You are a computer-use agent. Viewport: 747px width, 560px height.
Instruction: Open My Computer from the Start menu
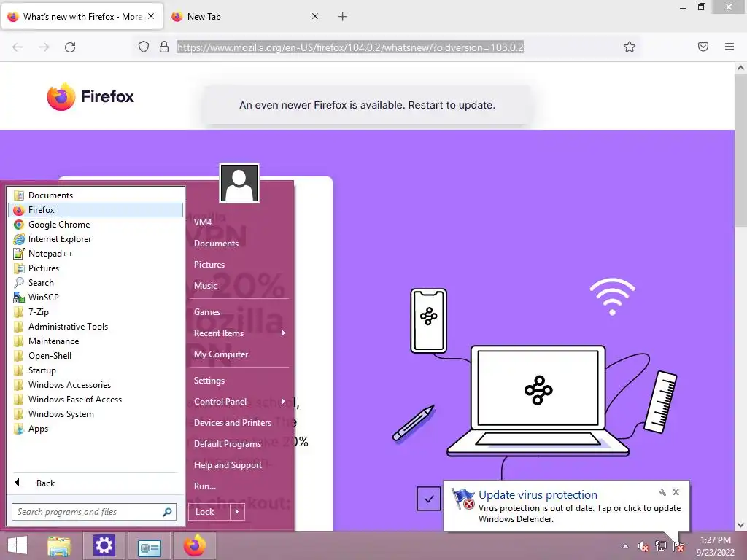pos(239,354)
